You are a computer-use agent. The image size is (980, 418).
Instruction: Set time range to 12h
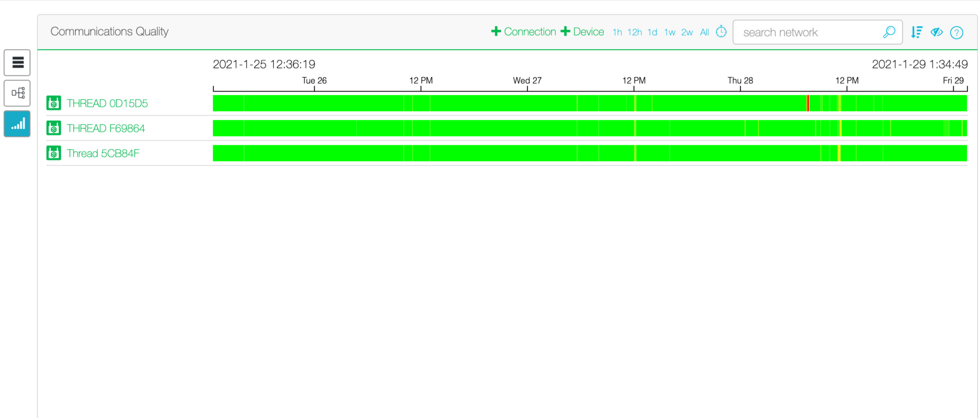click(634, 32)
